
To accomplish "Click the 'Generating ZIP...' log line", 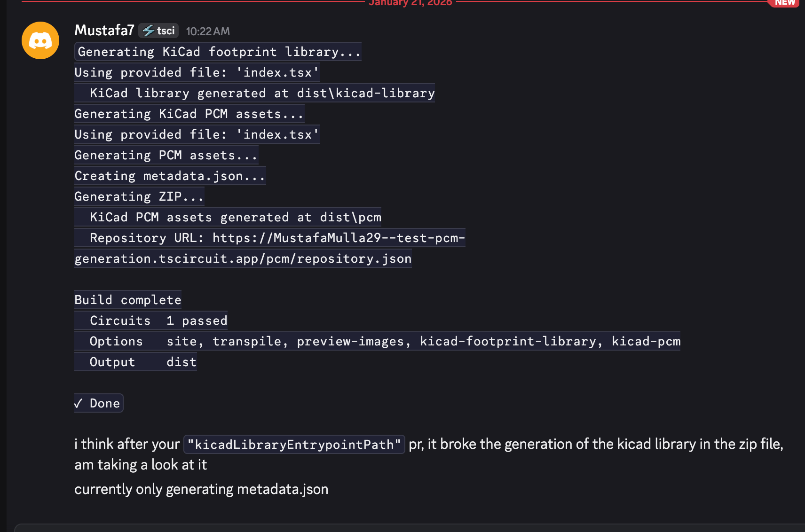I will click(139, 196).
